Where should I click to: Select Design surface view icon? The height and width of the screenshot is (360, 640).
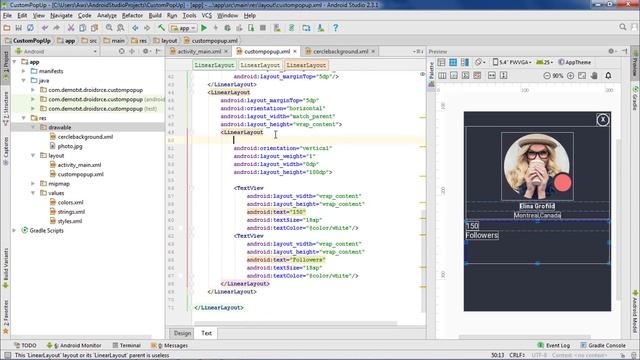click(x=441, y=62)
